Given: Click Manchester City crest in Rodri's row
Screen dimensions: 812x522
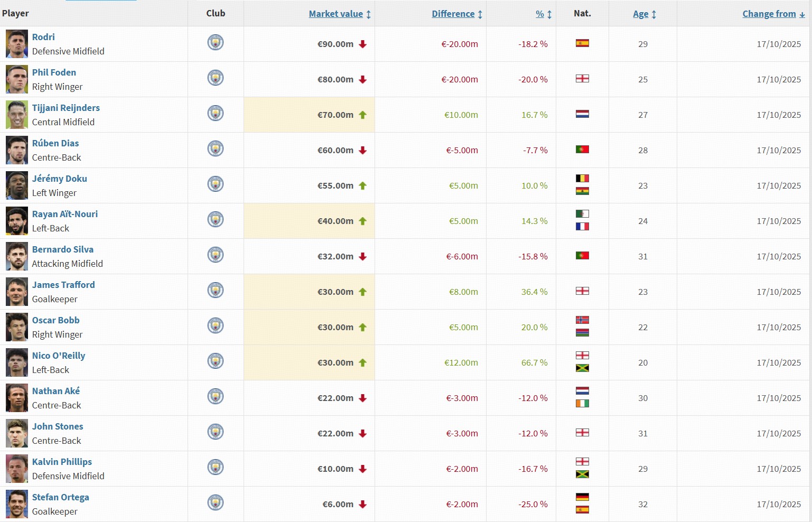Looking at the screenshot, I should [216, 42].
